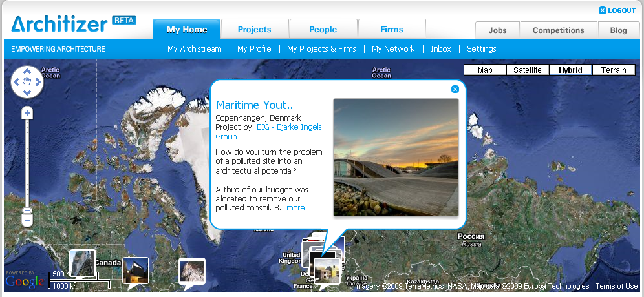Pan the map down with the arrow
The image size is (644, 297).
click(27, 93)
